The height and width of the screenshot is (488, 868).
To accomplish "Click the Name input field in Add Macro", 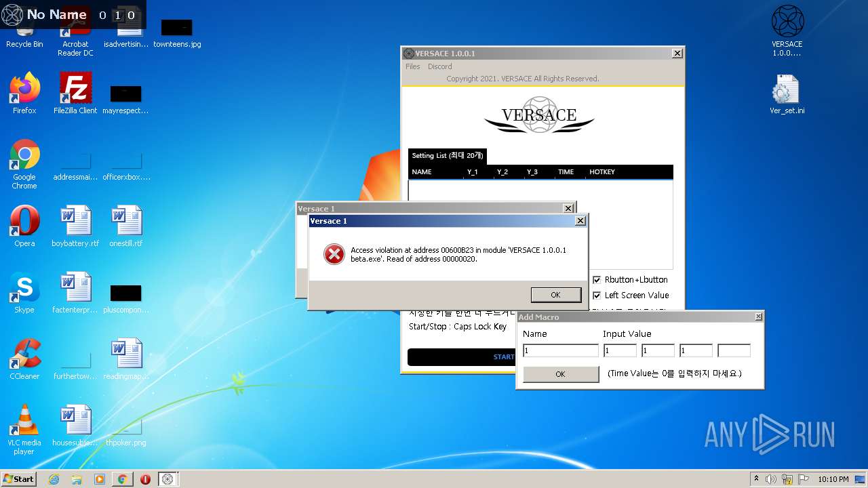I will [560, 350].
